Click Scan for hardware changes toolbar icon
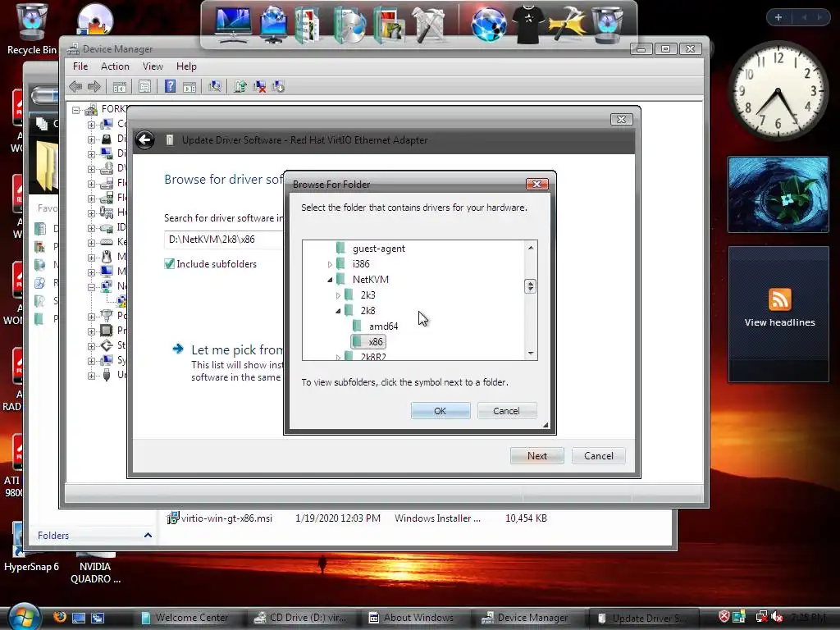 click(215, 86)
